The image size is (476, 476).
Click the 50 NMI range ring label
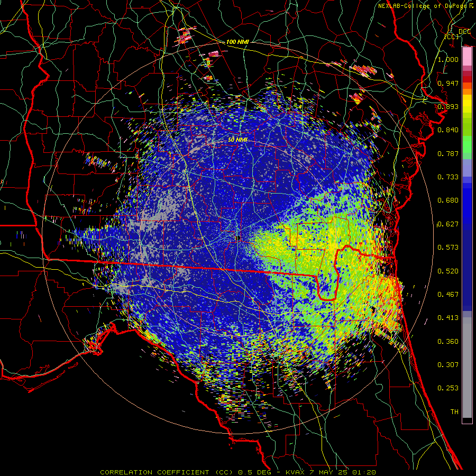click(237, 140)
